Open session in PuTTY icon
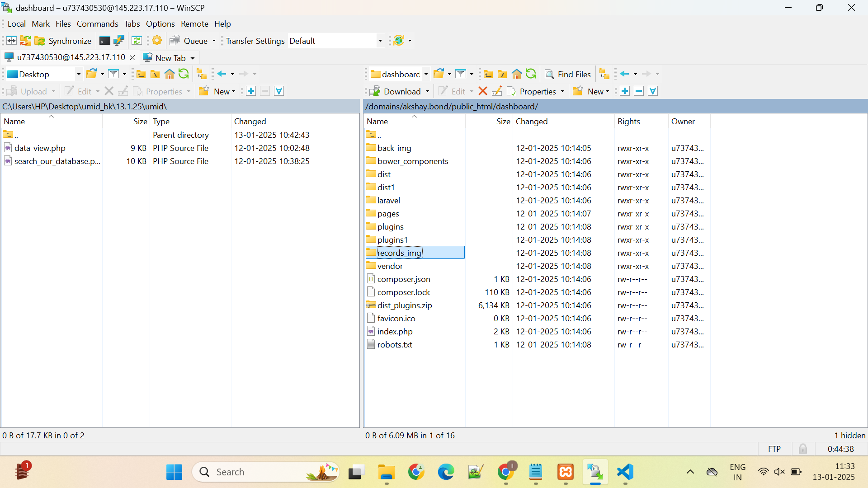Screen dimensions: 868x488 tap(119, 41)
